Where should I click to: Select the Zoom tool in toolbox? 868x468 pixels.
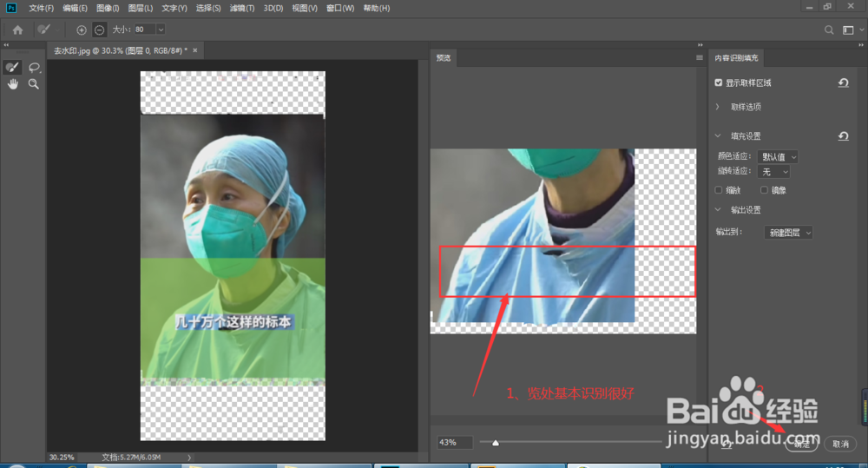34,84
